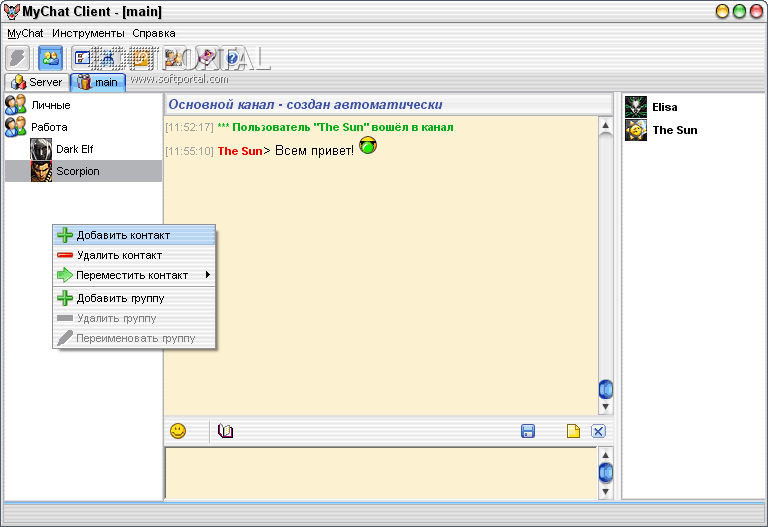The height and width of the screenshot is (527, 768).
Task: Click the greyed Удалить группу entry
Action: [134, 318]
